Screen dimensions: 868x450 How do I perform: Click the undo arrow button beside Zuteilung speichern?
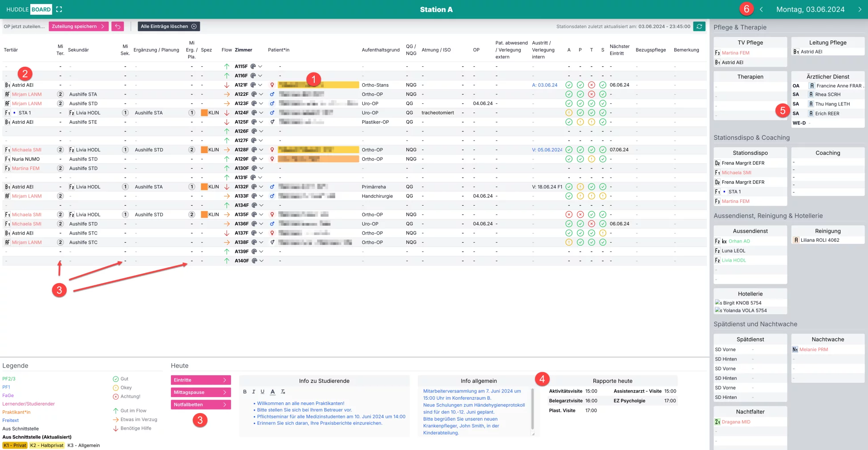click(x=118, y=26)
